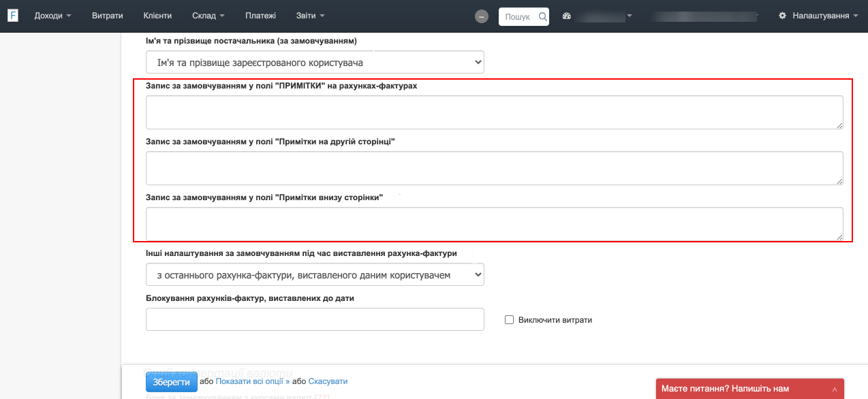Viewport: 868px width, 399px height.
Task: Open the "Звіти" menu
Action: click(x=311, y=16)
